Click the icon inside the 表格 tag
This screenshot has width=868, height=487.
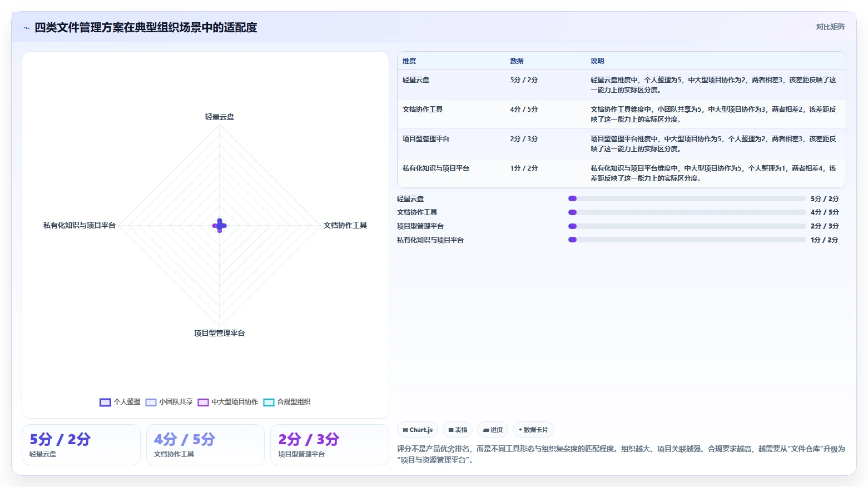(451, 430)
